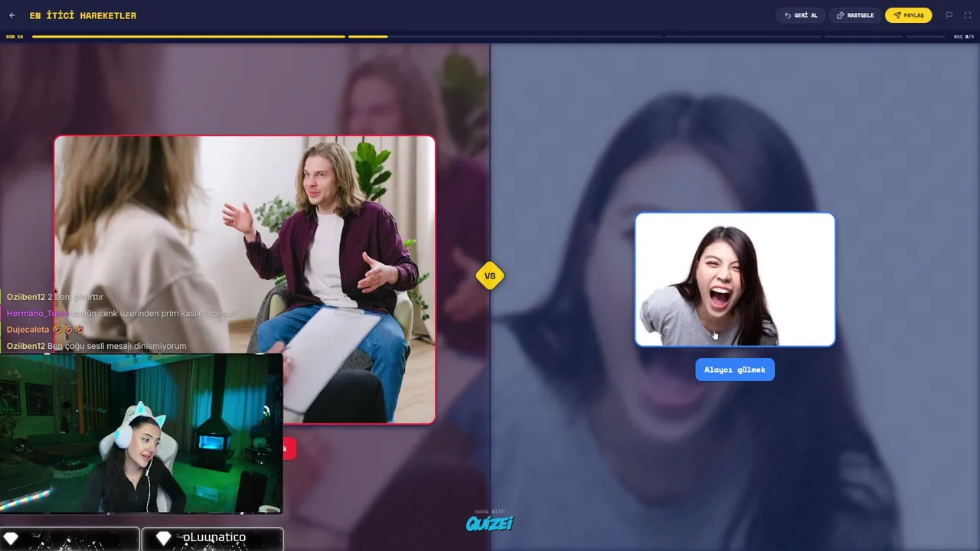This screenshot has height=551, width=980.
Task: Select the laughing woman image card
Action: (735, 279)
